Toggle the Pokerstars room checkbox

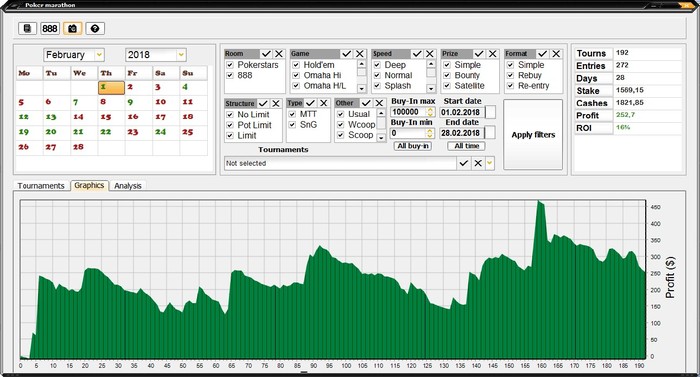pyautogui.click(x=230, y=65)
